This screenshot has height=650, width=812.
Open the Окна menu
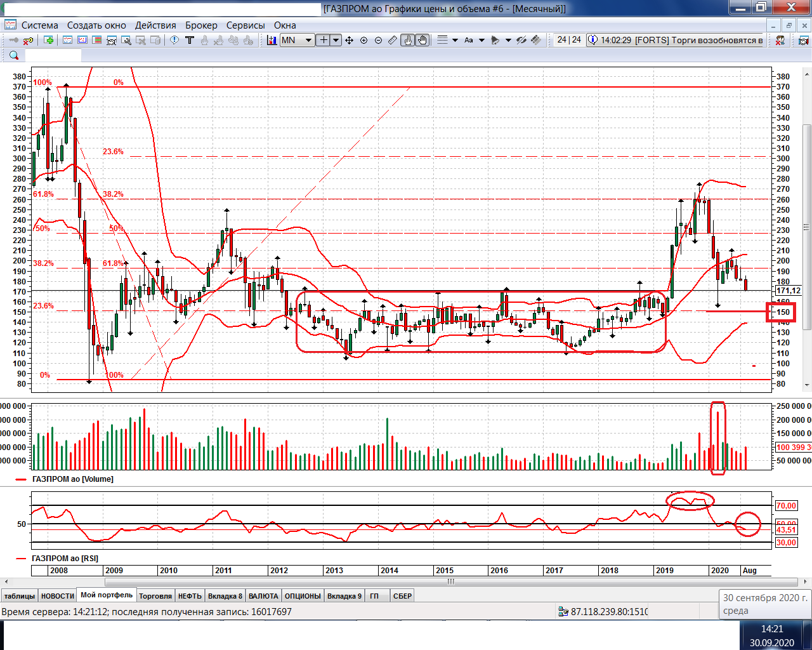pyautogui.click(x=285, y=25)
